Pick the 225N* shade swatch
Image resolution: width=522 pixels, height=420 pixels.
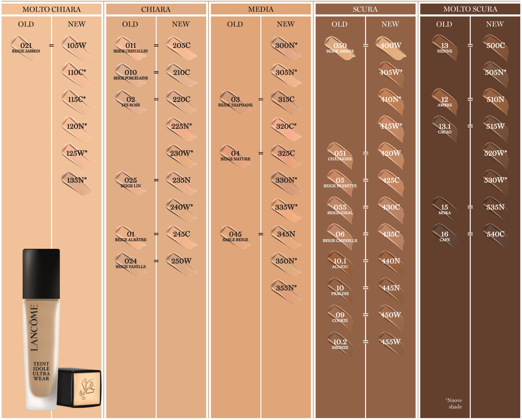tap(182, 129)
